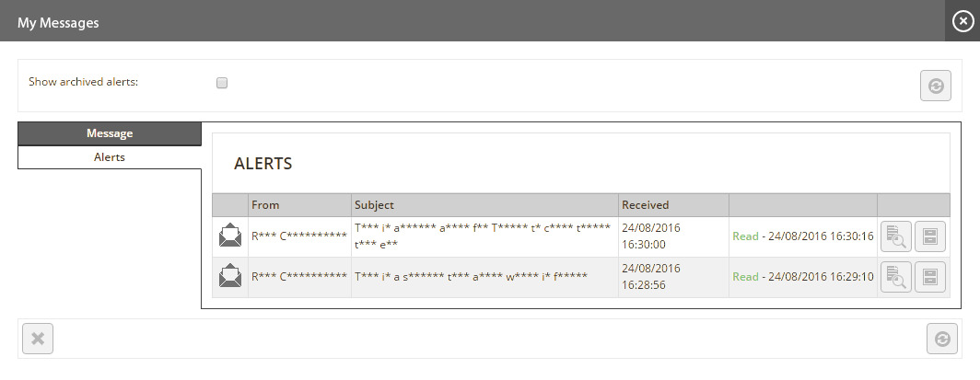Select the Alerts tab

110,157
